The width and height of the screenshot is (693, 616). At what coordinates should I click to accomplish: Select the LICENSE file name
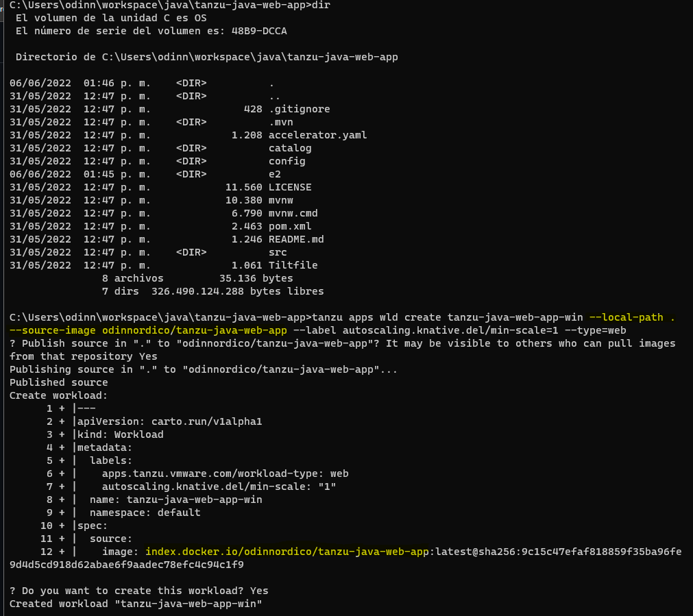click(290, 187)
